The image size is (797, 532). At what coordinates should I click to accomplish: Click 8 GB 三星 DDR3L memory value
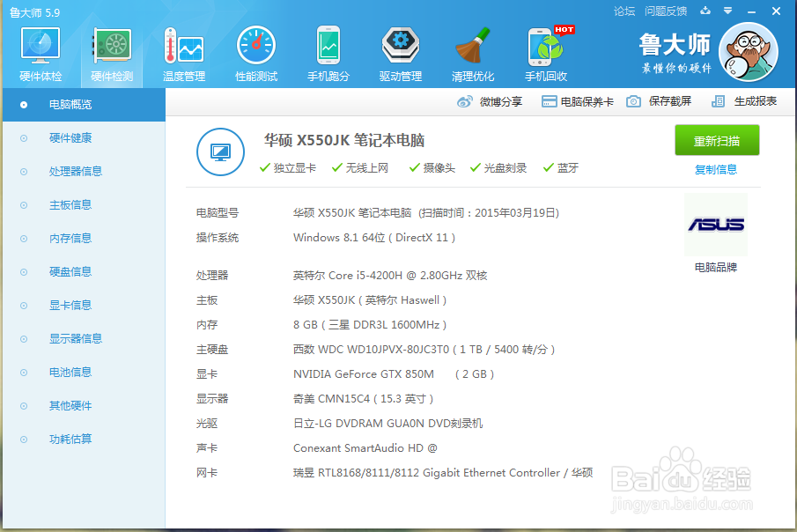pyautogui.click(x=370, y=324)
